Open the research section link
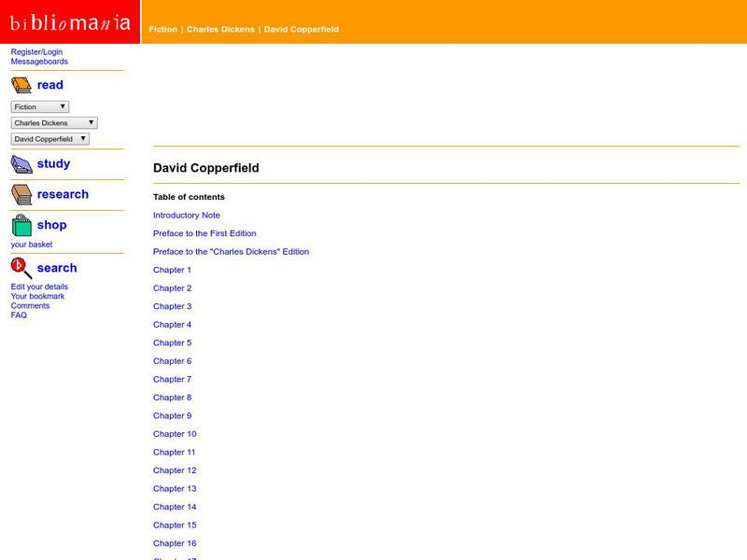747x560 pixels. click(63, 194)
